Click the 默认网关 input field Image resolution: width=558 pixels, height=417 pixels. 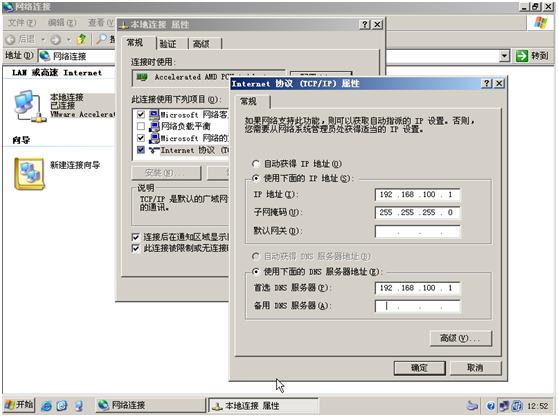click(417, 231)
